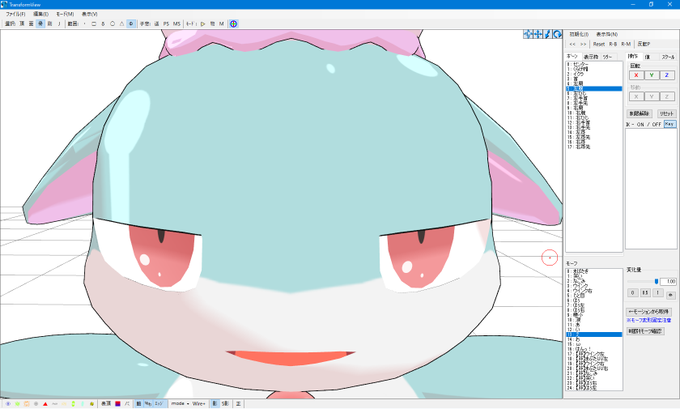
Task: Click the red circle marker in viewport
Action: pyautogui.click(x=549, y=258)
